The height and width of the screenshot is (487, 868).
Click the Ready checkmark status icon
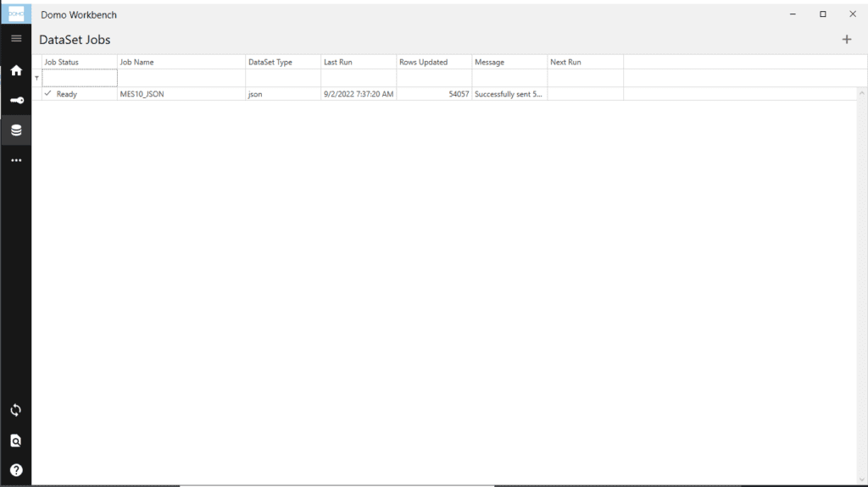47,93
